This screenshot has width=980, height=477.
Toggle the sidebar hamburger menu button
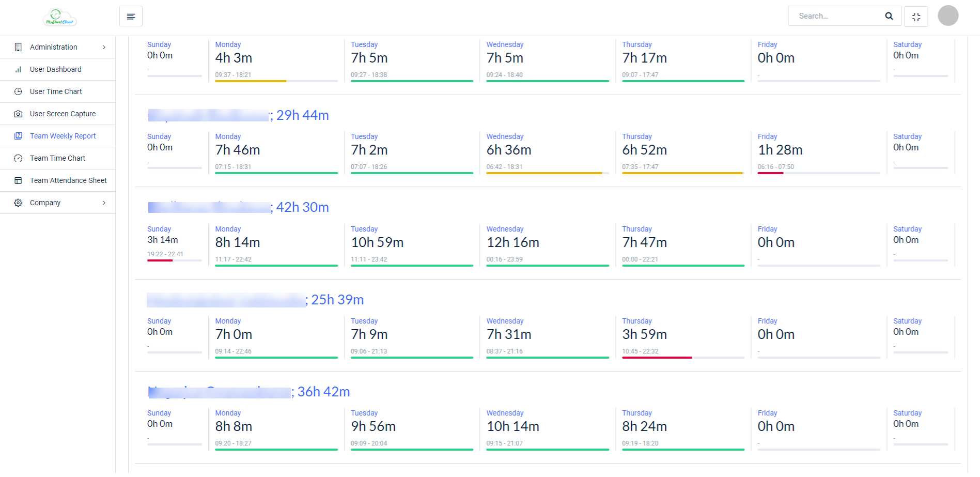pos(131,16)
